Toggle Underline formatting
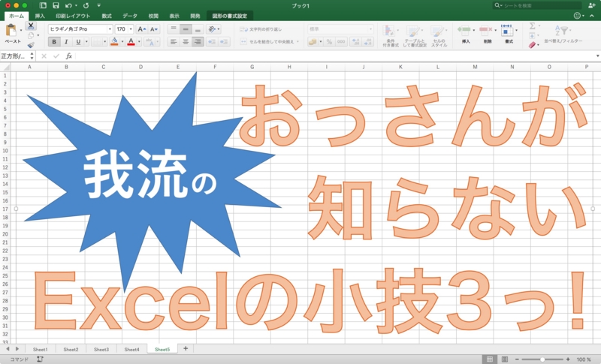 [x=78, y=42]
